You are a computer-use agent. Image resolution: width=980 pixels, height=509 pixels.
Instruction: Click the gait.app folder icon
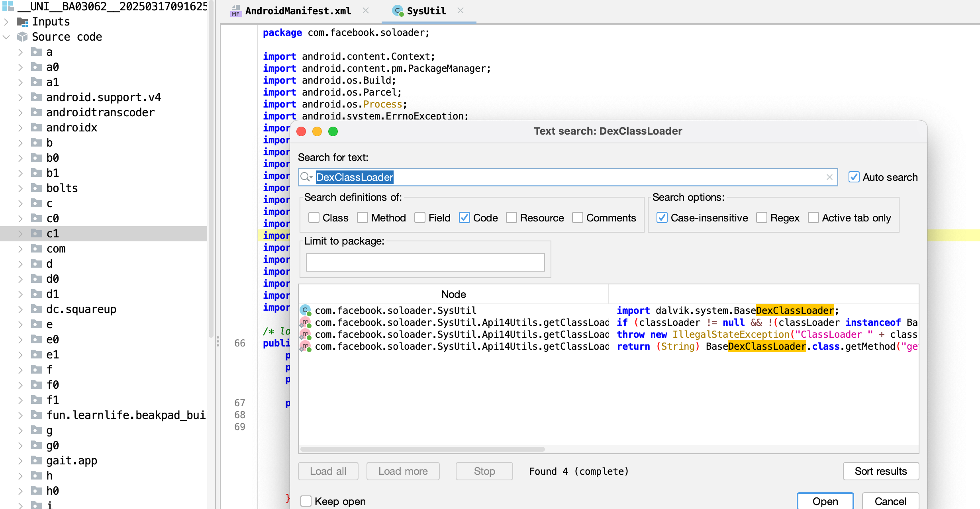[37, 460]
